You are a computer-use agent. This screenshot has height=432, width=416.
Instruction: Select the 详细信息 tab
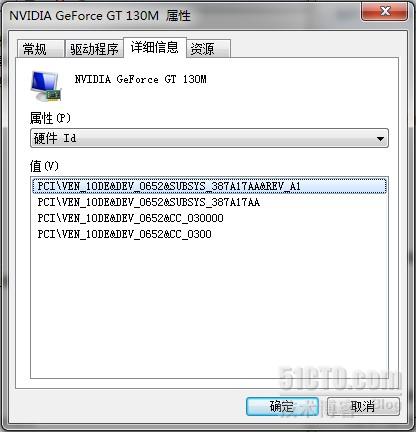(x=155, y=47)
